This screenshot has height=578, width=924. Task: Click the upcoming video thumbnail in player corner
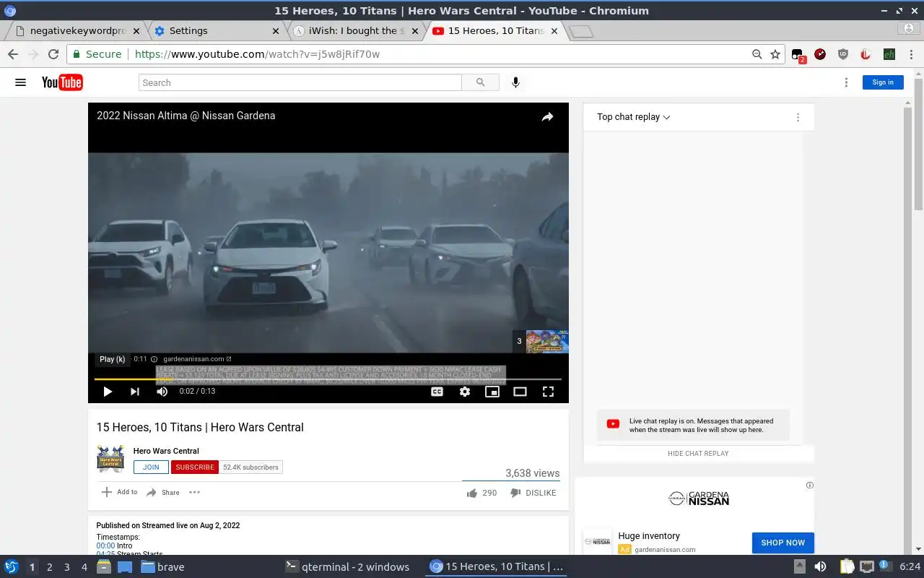546,341
